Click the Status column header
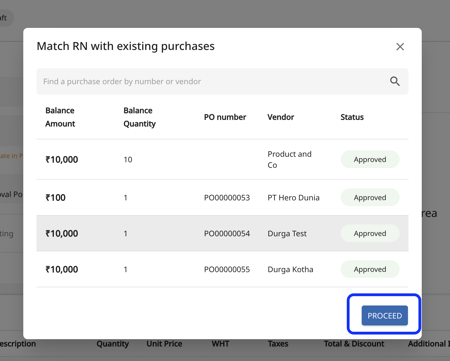 (x=352, y=117)
